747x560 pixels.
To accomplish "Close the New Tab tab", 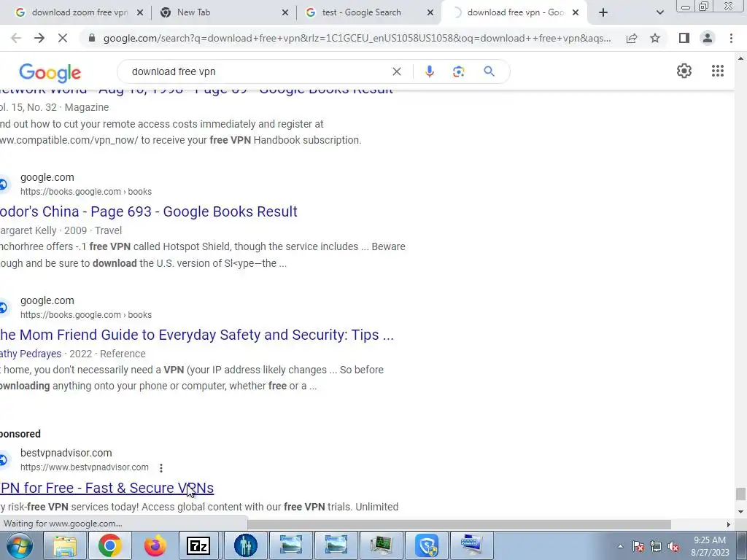I will tap(285, 13).
